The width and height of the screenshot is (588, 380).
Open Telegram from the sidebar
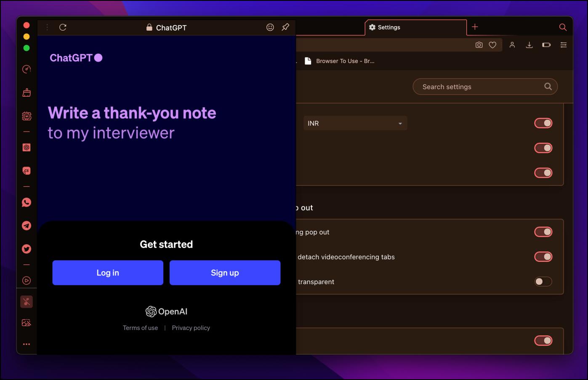click(27, 226)
